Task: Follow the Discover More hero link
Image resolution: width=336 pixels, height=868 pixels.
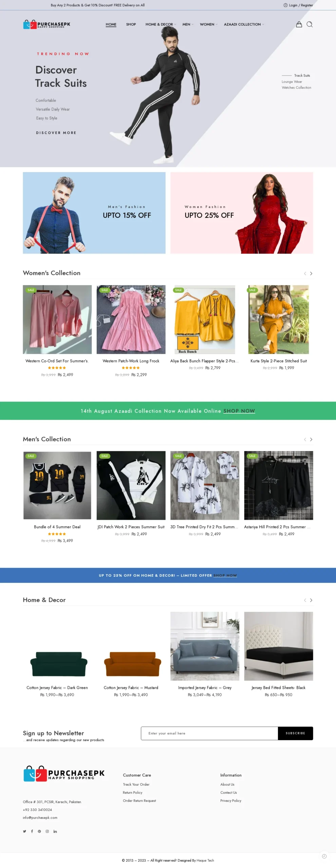Action: (56, 133)
